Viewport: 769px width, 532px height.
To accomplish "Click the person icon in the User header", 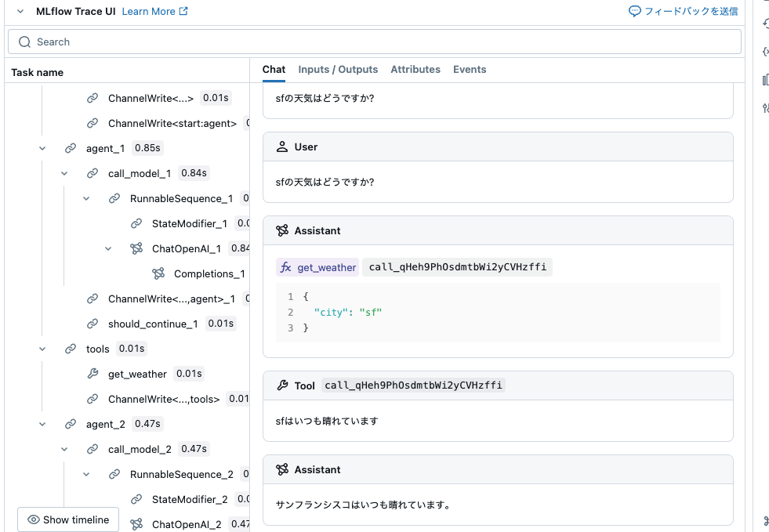I will [282, 147].
